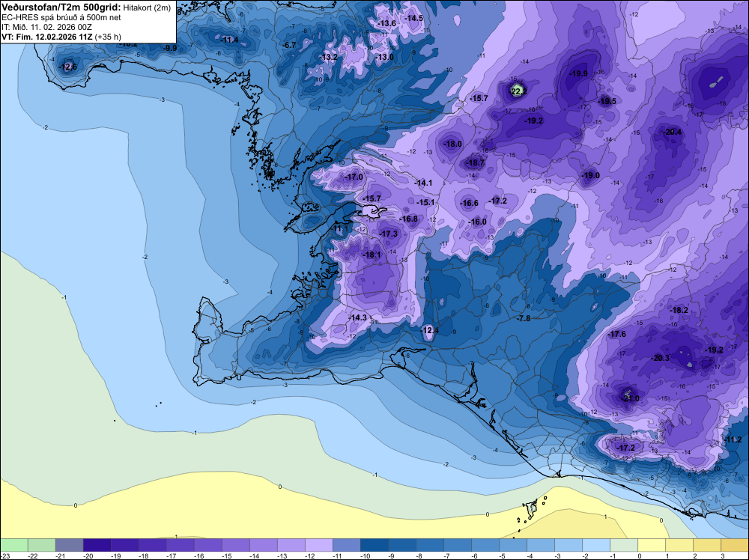Image resolution: width=749 pixels, height=560 pixels.
Task: Click the -18.7 temperature label
Action: (476, 162)
